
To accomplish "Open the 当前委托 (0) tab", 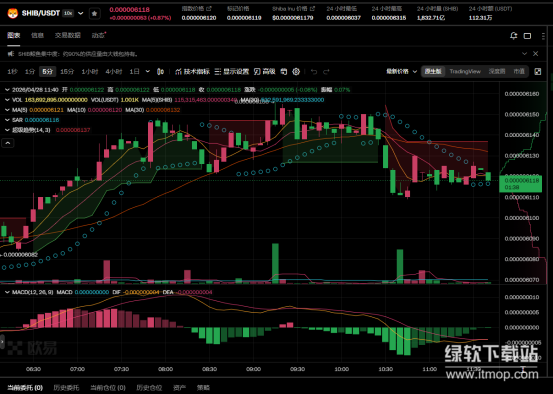I will pyautogui.click(x=25, y=388).
